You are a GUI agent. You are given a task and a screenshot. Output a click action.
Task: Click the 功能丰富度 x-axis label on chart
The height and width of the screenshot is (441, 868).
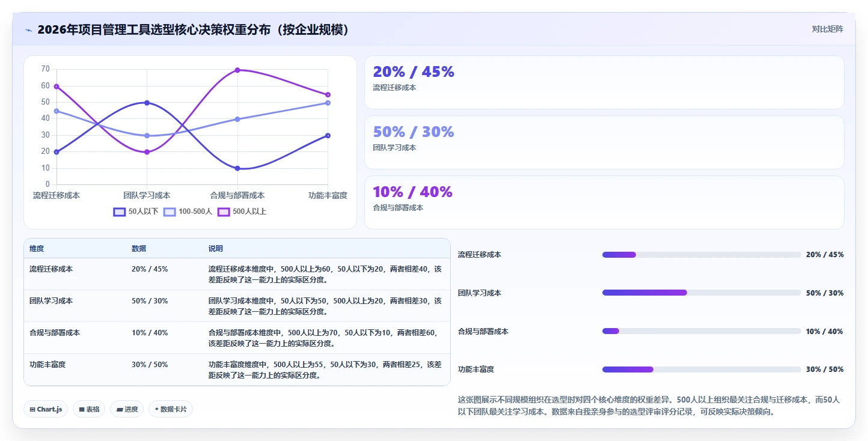[328, 196]
